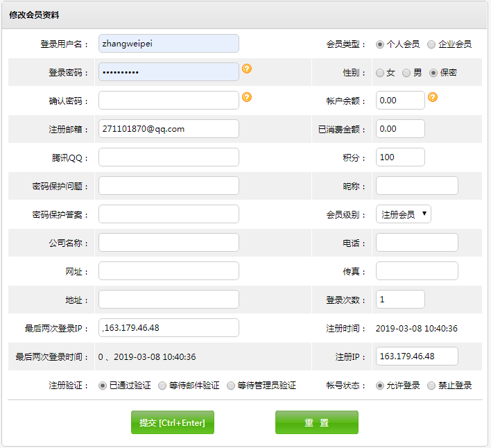Set gender to 女
491x448 pixels.
pos(380,73)
